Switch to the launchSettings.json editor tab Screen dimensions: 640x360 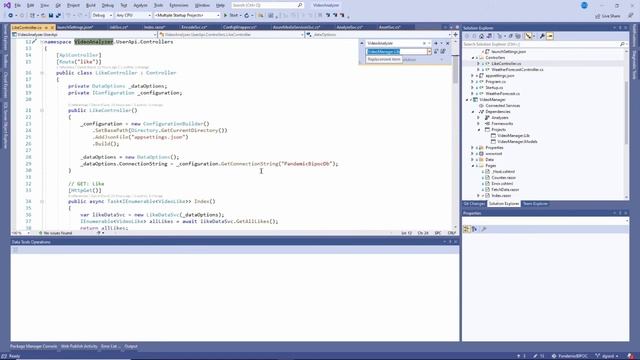pos(75,27)
